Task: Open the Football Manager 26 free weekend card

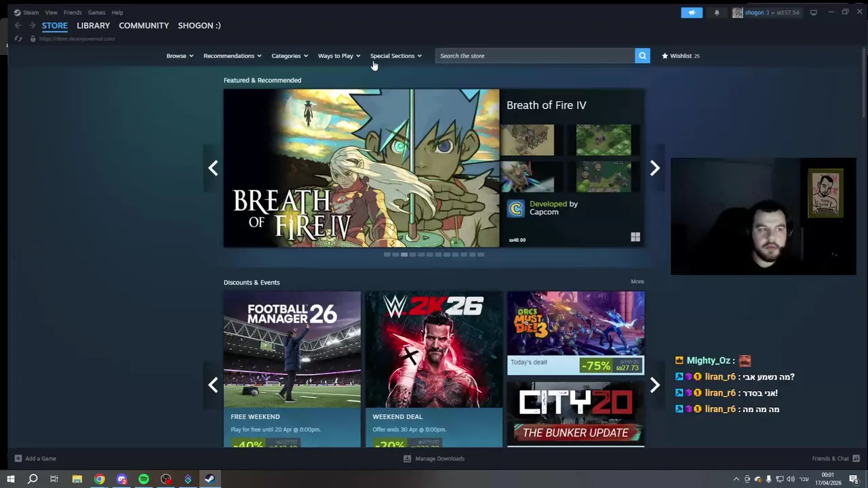Action: tap(292, 369)
